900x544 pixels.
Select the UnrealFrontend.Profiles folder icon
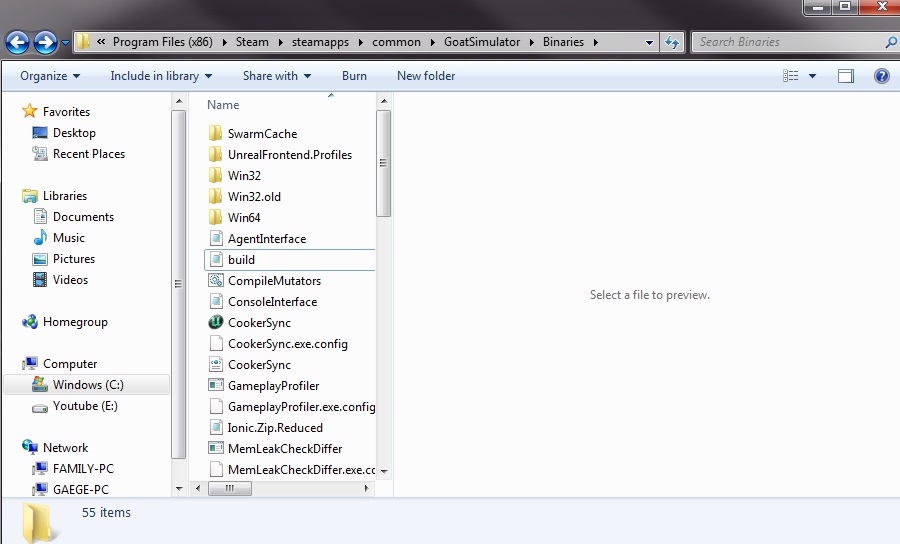tap(215, 154)
